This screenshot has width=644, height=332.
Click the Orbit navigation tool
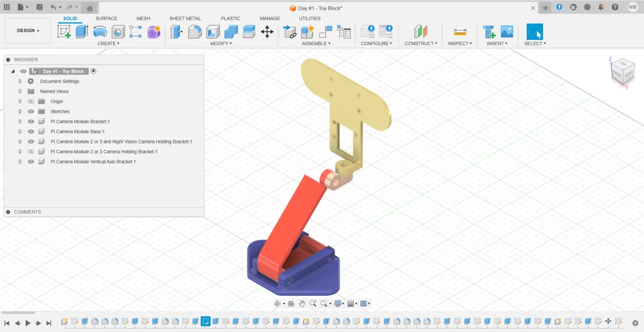point(277,303)
